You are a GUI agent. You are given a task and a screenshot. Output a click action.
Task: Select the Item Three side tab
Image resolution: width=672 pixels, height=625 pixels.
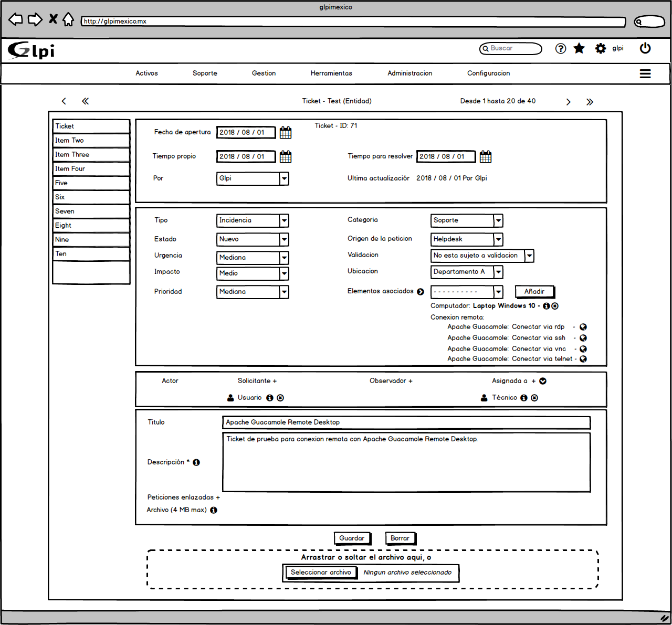(x=91, y=155)
